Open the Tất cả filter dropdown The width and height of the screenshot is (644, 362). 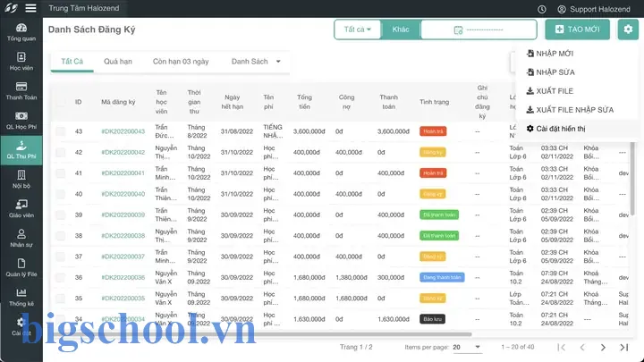[357, 29]
